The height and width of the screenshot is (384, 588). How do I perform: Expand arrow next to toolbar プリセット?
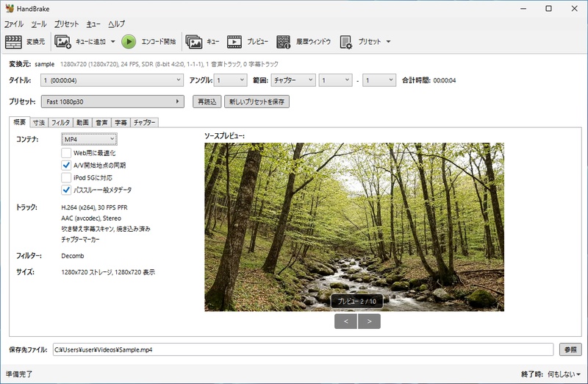coord(389,42)
